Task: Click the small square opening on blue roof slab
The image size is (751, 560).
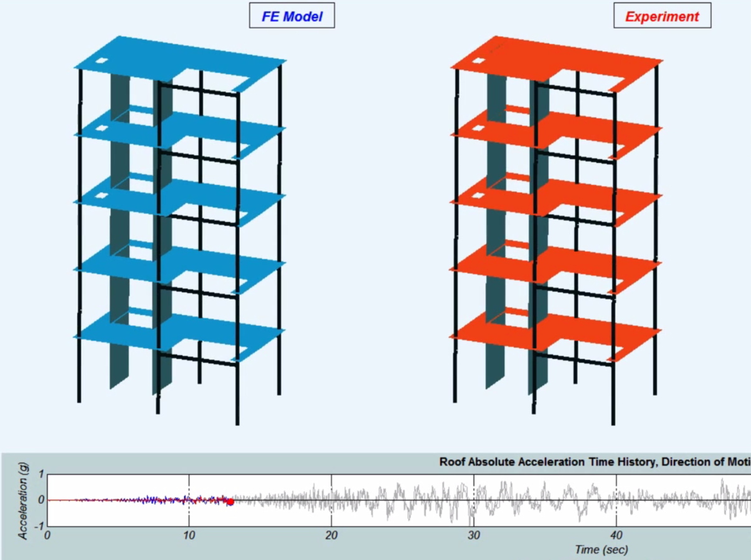Action: click(x=102, y=61)
